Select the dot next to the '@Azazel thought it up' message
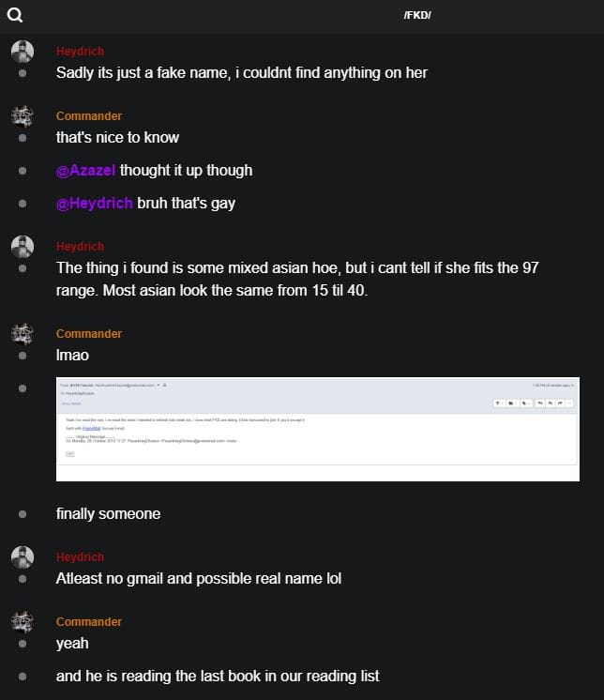The width and height of the screenshot is (604, 700). [x=23, y=171]
